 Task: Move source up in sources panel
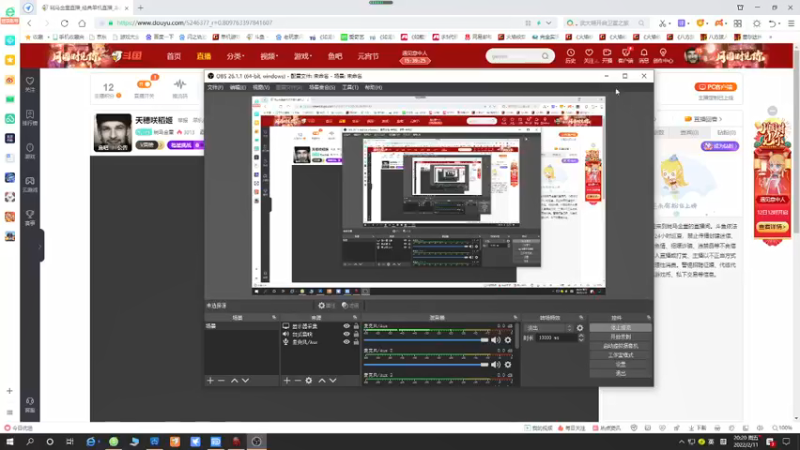[322, 381]
